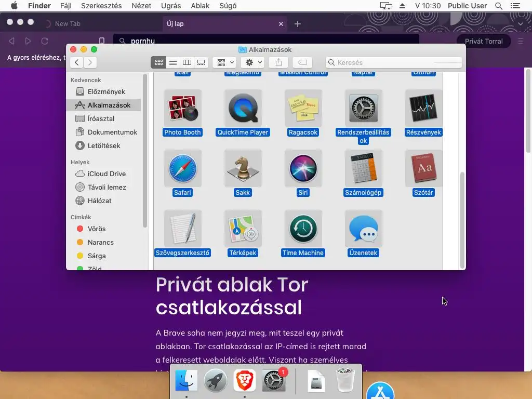Viewport: 532px width, 399px height.
Task: Select the Szótár dictionary app
Action: pos(423,168)
